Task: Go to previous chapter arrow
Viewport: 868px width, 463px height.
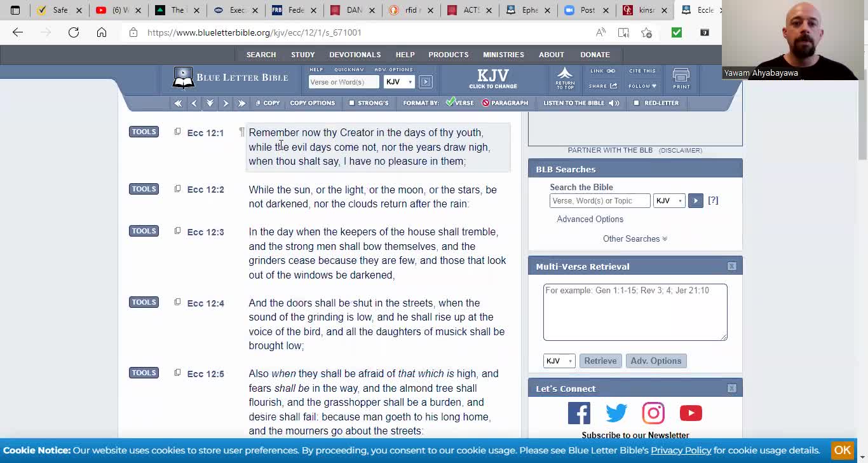Action: (194, 103)
